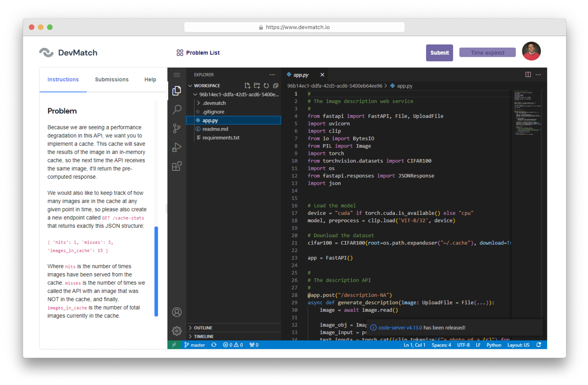Collapse all folders in Explorer
The width and height of the screenshot is (588, 385).
click(x=275, y=86)
